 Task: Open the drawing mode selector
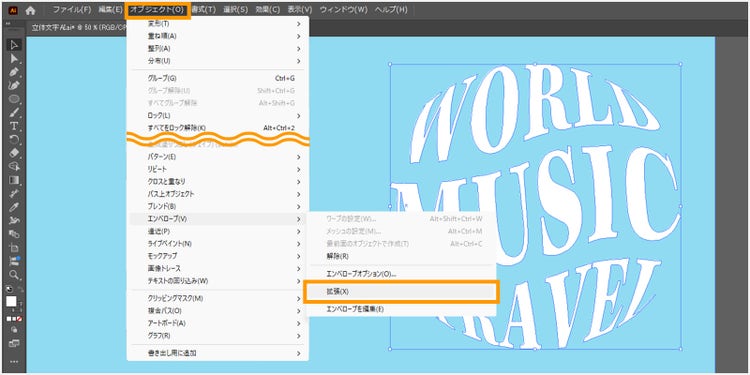[14, 330]
